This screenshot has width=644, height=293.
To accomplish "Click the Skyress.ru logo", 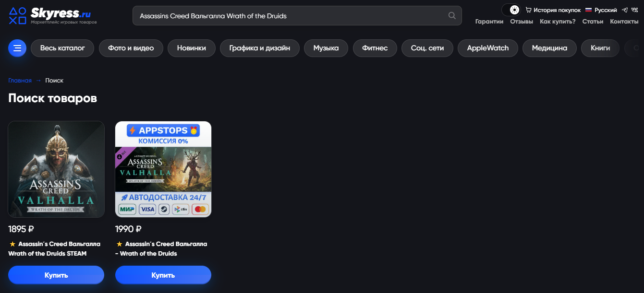I will click(53, 16).
